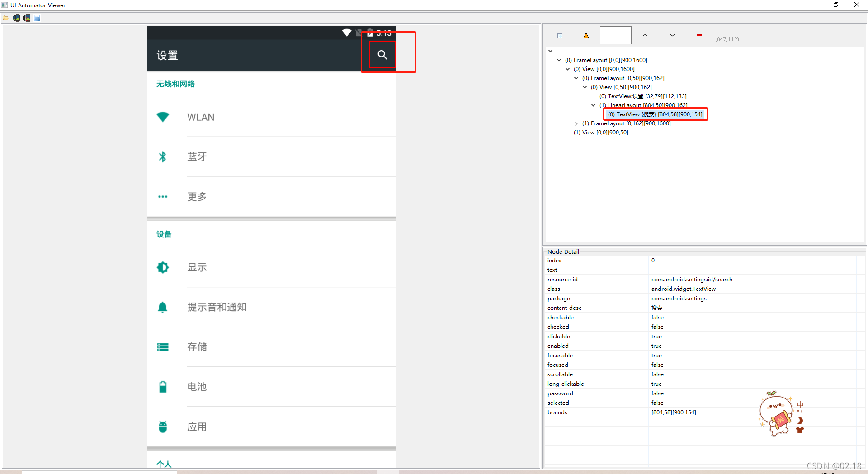868x474 pixels.
Task: Click the status bar wifi icon in screenshot
Action: click(x=347, y=33)
